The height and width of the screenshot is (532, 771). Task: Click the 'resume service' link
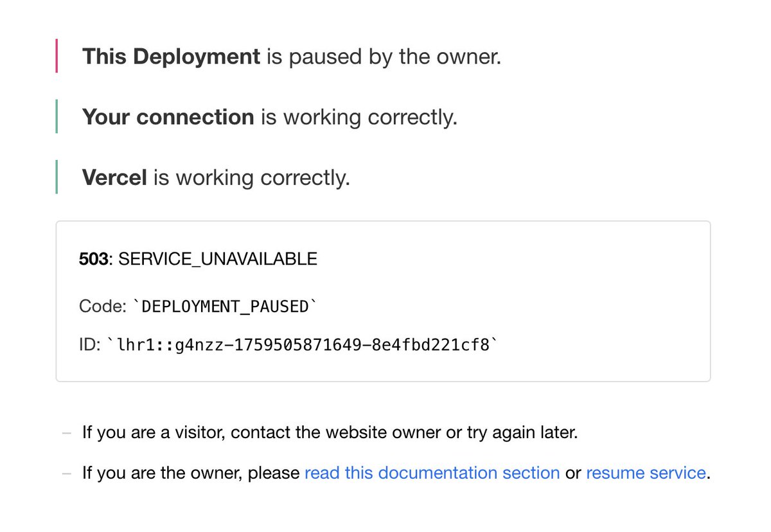tap(646, 474)
